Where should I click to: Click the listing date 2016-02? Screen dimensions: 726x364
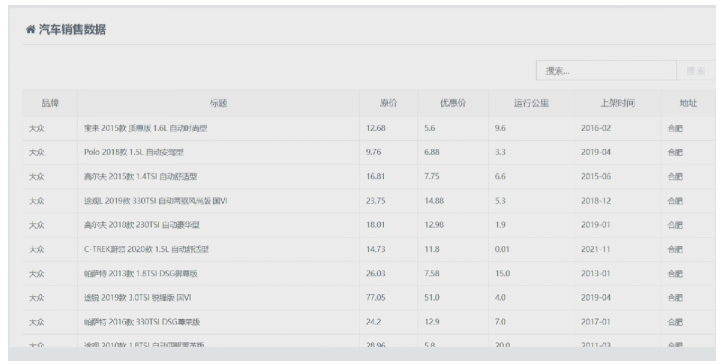point(596,128)
